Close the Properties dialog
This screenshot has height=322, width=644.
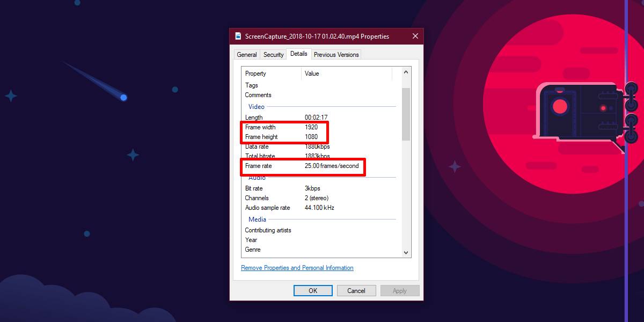(x=415, y=36)
